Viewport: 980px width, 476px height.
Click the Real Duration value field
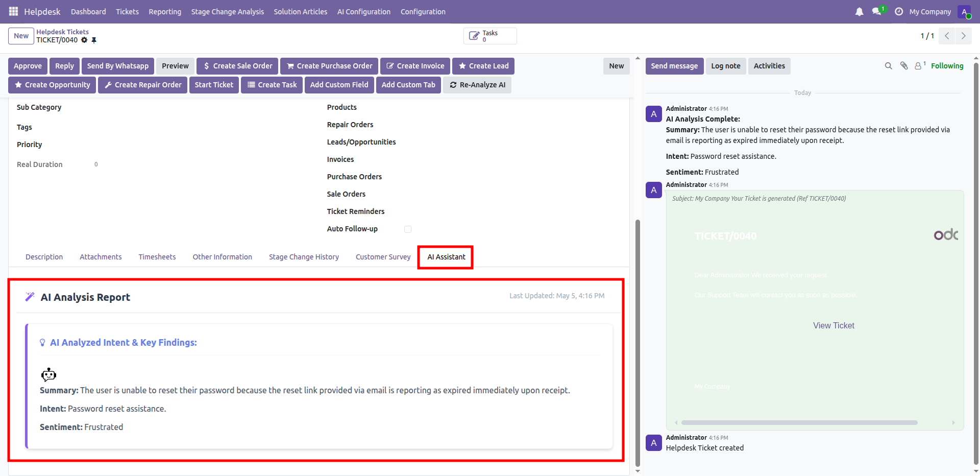[x=96, y=164]
